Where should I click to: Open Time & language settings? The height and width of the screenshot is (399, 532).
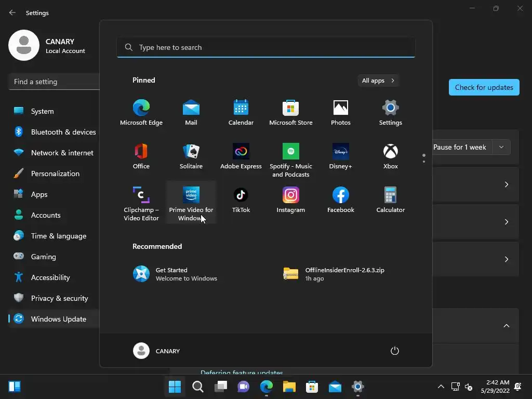pos(54,236)
